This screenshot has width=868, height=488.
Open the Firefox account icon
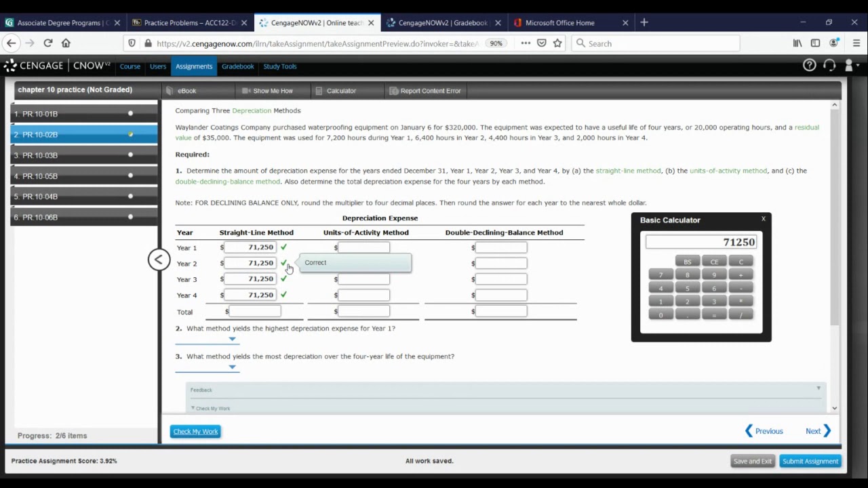coord(834,43)
